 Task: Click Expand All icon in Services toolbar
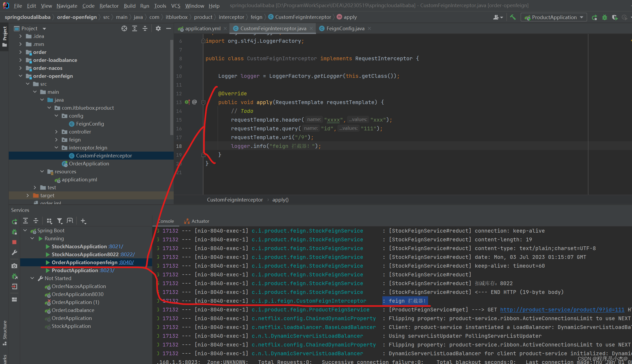(x=25, y=221)
